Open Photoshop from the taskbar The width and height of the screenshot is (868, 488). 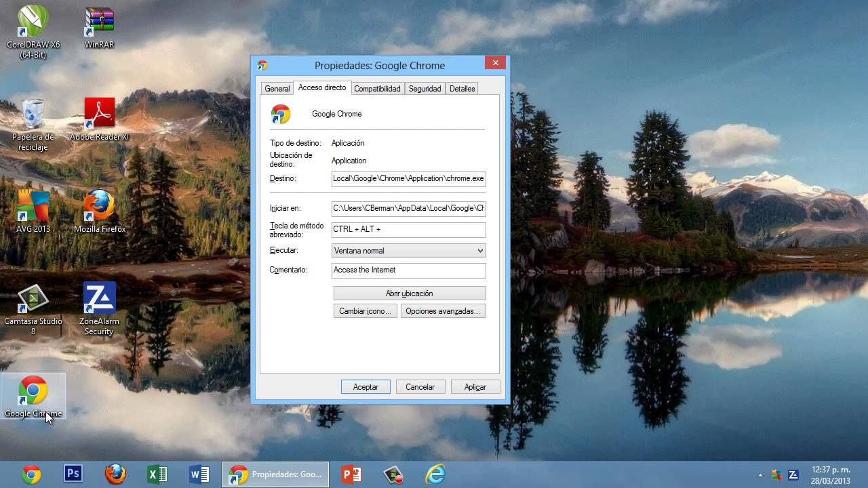(73, 474)
